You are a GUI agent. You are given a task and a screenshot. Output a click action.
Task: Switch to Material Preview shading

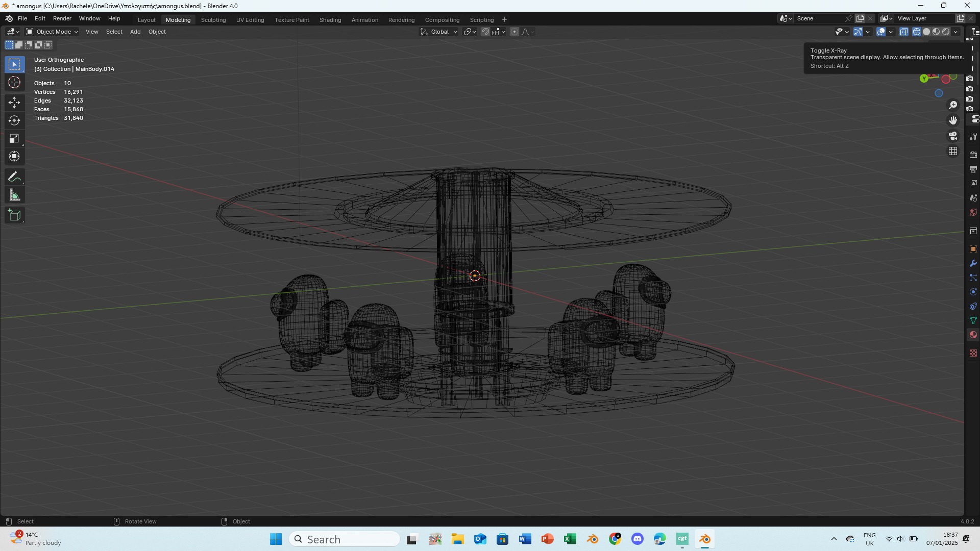pos(936,32)
